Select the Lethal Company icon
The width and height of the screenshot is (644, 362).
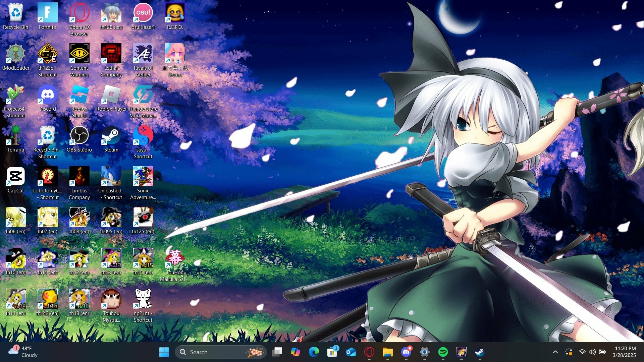pos(111,60)
